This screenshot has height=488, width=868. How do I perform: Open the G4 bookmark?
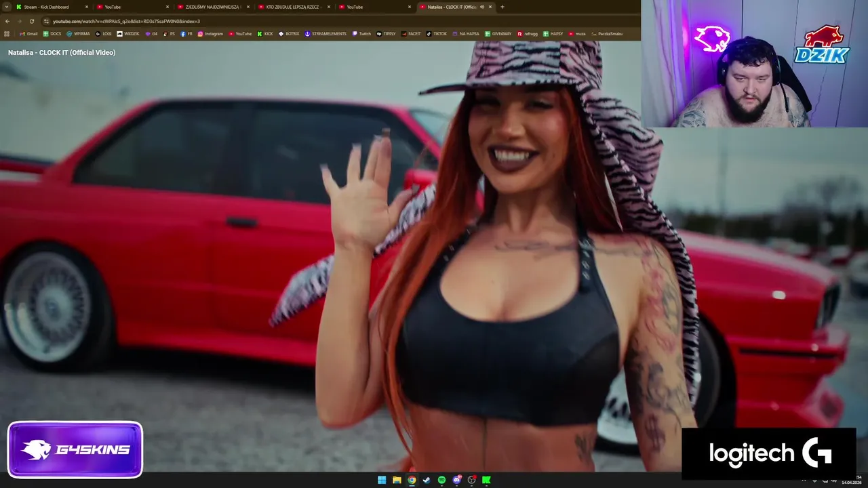point(151,34)
